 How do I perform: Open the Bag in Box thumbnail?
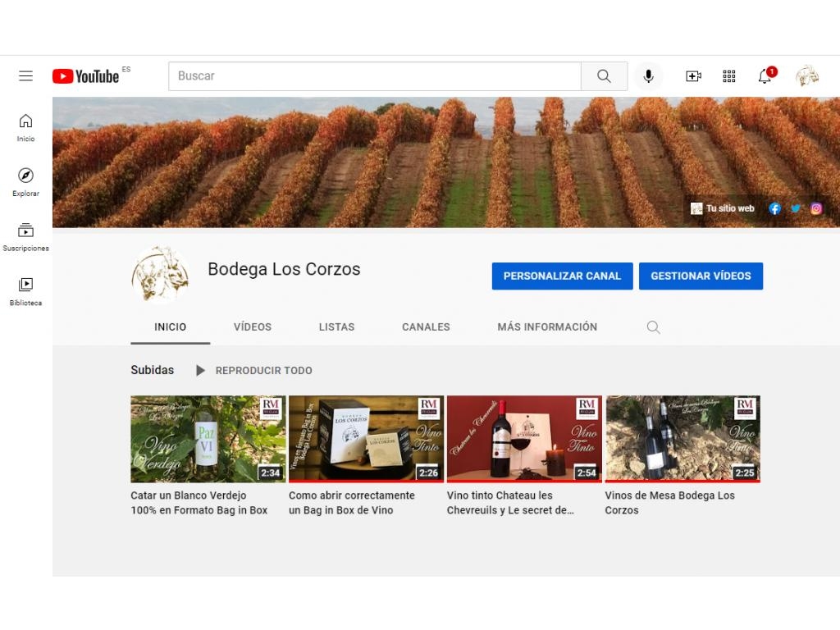[366, 439]
